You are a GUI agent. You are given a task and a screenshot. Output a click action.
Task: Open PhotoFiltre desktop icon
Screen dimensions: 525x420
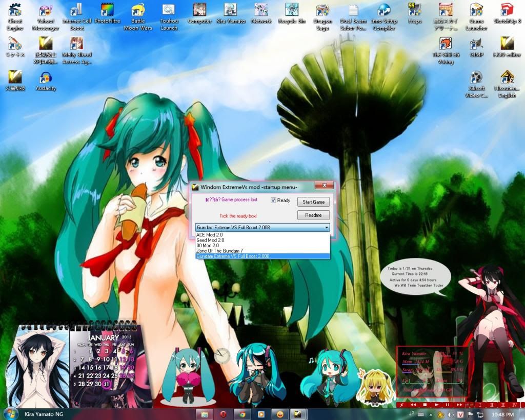pos(107,14)
